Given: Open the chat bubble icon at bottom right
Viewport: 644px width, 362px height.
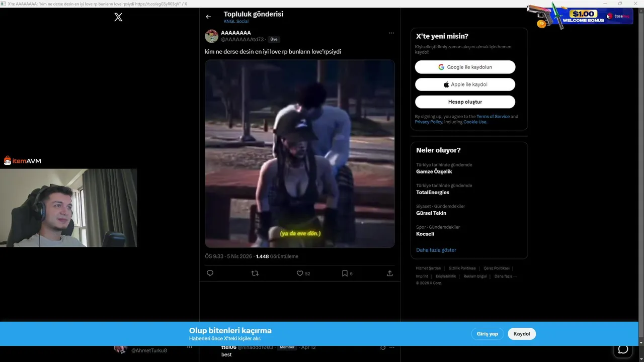Looking at the screenshot, I should point(623,349).
